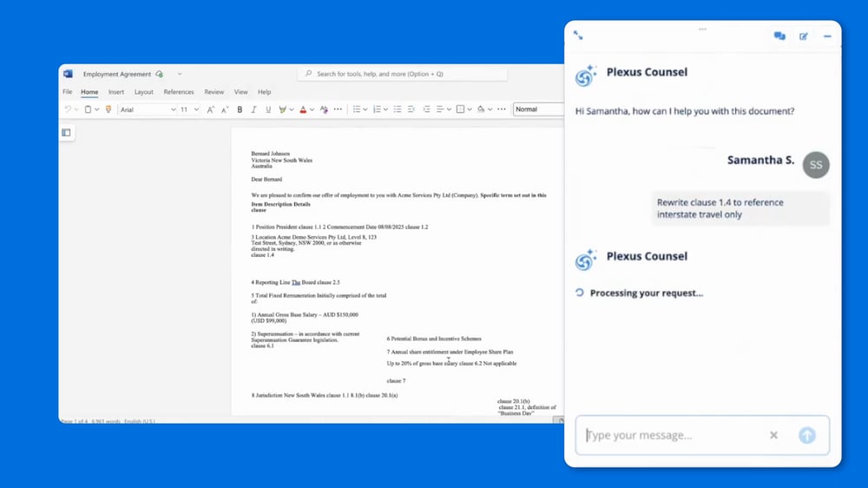Open chat history in Plexus Counsel panel

tap(779, 36)
